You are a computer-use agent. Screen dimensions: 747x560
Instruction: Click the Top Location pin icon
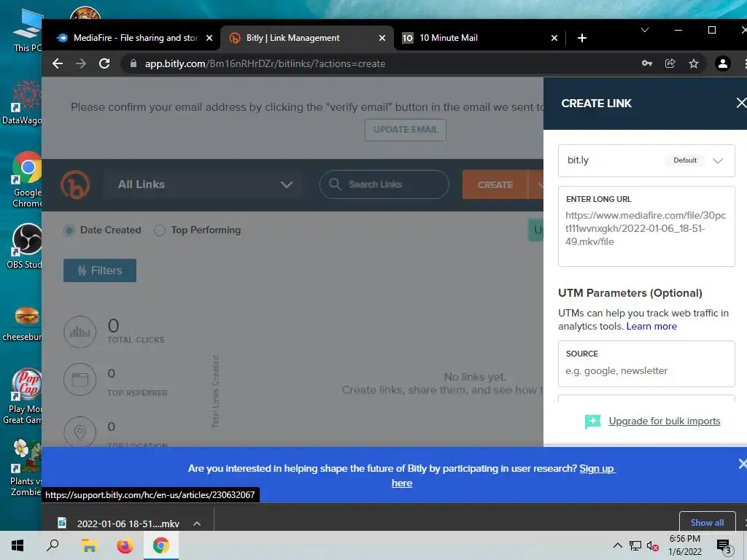(x=80, y=432)
